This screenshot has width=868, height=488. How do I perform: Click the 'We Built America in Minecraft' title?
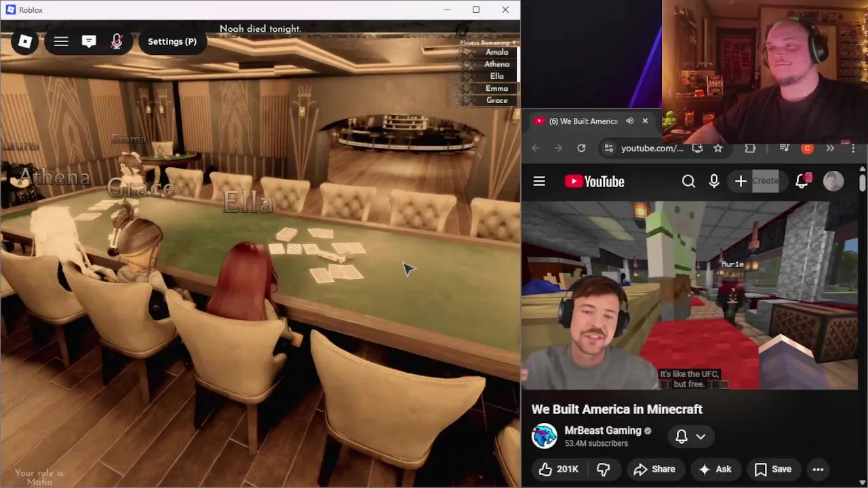coord(616,409)
